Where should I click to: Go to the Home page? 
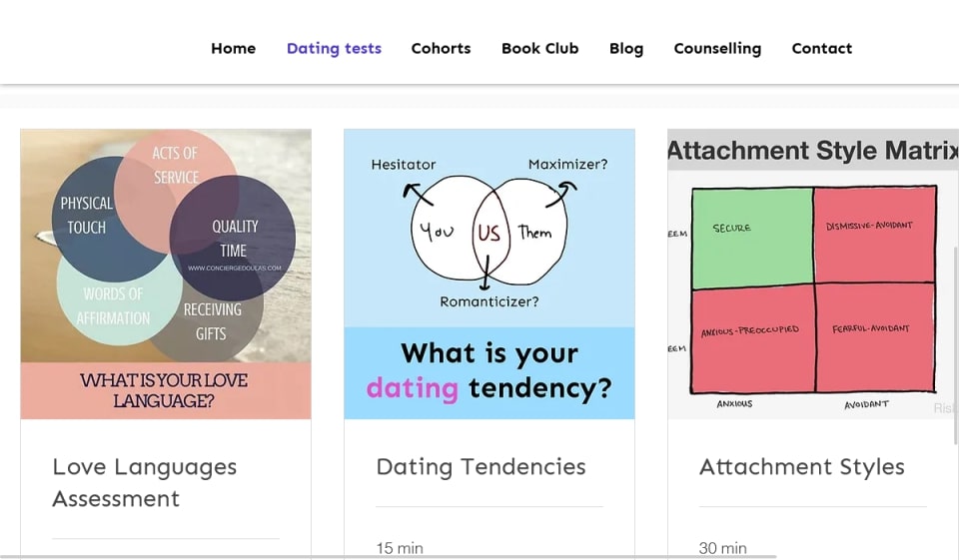pyautogui.click(x=233, y=48)
